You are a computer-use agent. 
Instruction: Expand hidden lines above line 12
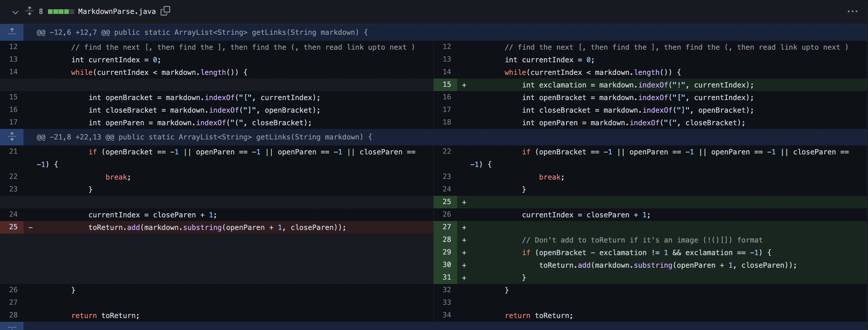click(x=12, y=32)
